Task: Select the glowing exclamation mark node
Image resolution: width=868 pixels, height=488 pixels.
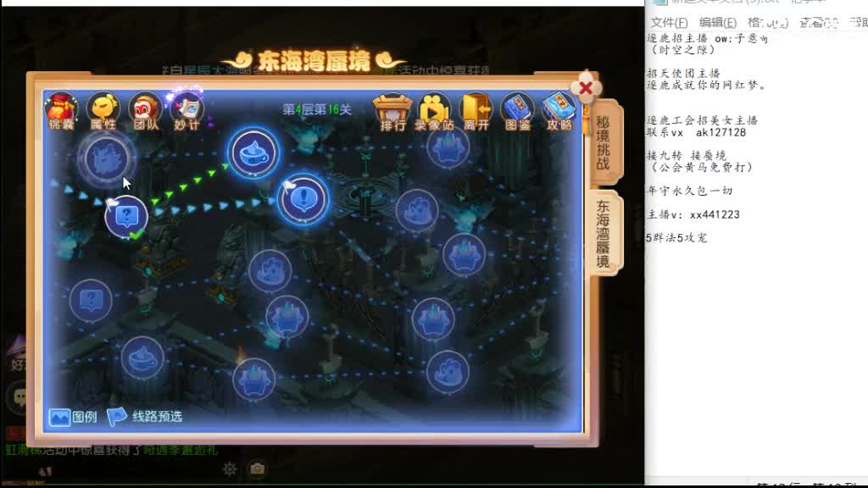Action: [303, 199]
